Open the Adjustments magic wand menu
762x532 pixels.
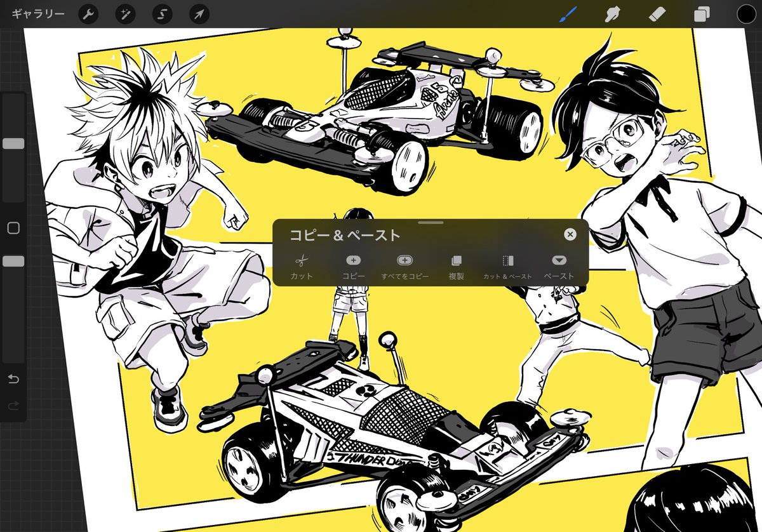125,13
